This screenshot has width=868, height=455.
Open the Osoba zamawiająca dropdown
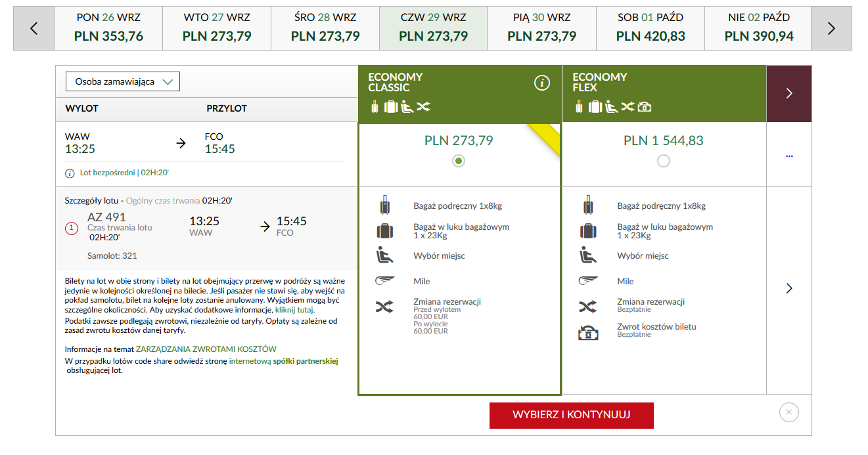pos(123,81)
